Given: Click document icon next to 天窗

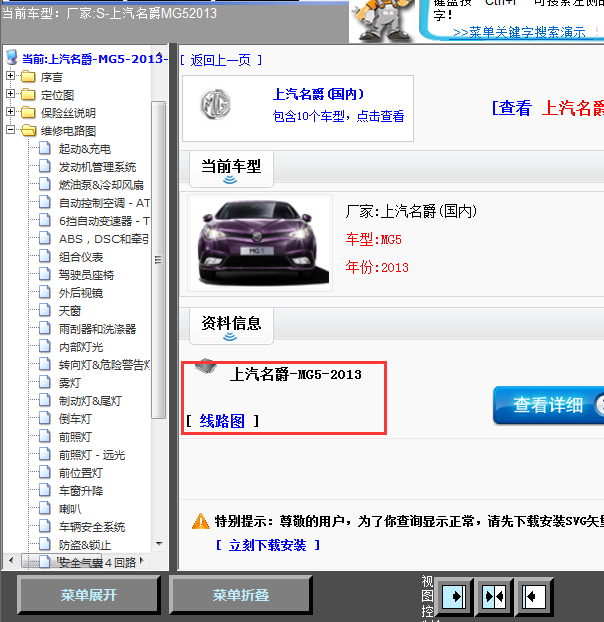Looking at the screenshot, I should (x=45, y=310).
